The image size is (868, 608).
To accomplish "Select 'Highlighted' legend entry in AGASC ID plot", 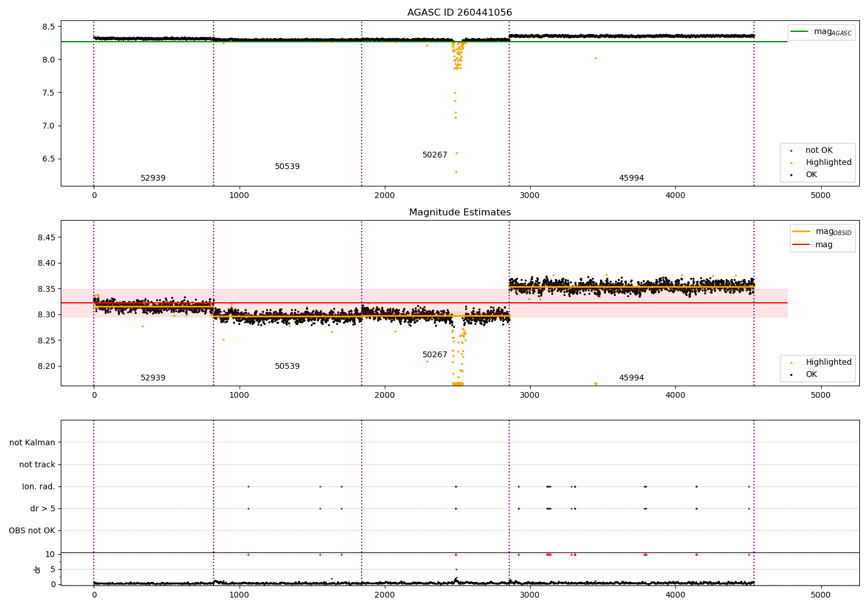I will 829,162.
